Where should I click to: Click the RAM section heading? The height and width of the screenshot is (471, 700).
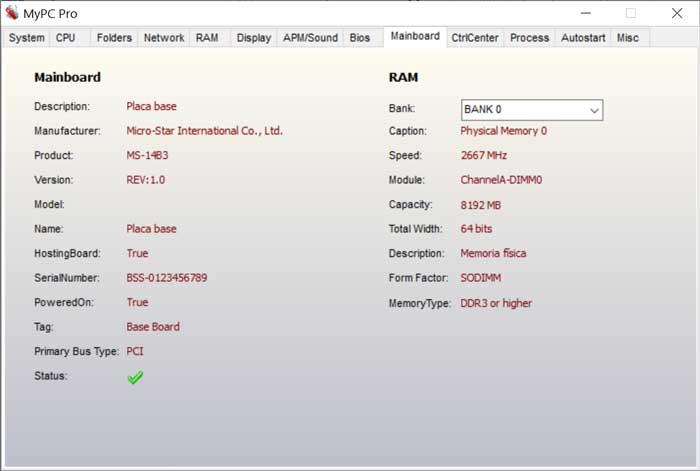click(404, 77)
